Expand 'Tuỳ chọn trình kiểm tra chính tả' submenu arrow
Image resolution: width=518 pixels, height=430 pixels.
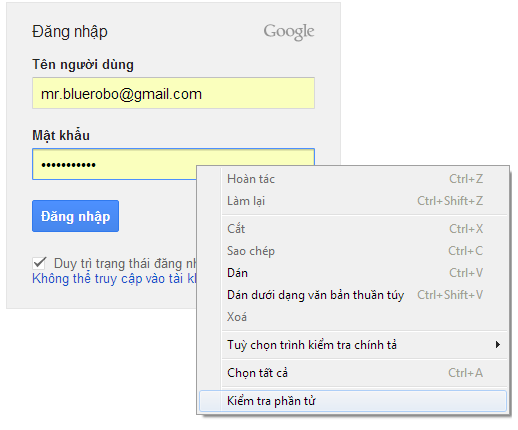click(498, 345)
